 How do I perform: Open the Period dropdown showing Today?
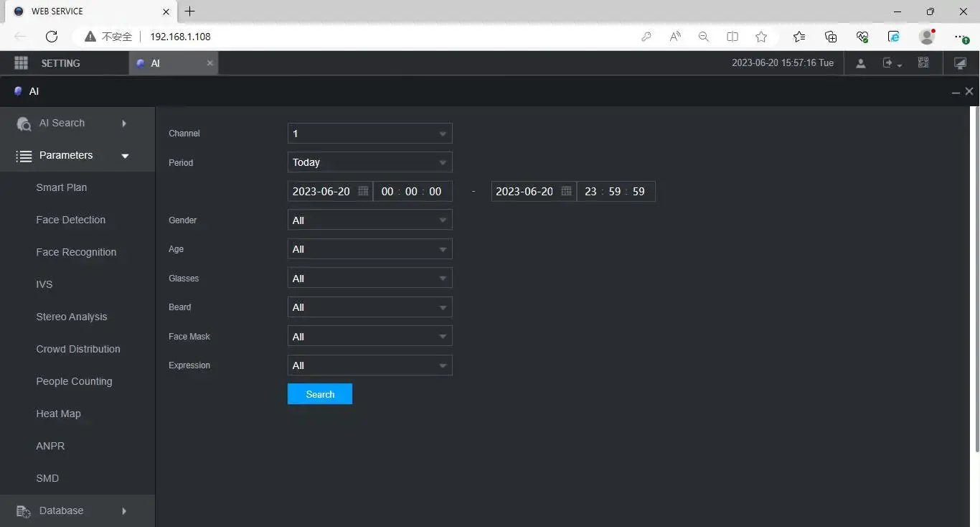point(369,162)
